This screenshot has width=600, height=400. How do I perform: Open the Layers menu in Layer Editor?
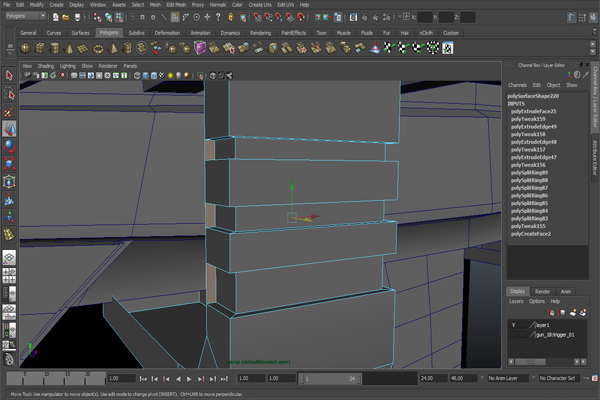(516, 301)
